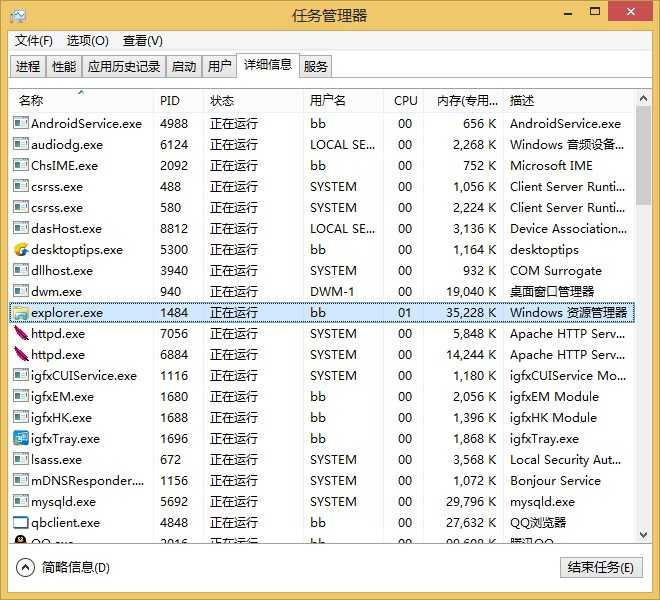
Task: Click PID value 5300
Action: (174, 249)
